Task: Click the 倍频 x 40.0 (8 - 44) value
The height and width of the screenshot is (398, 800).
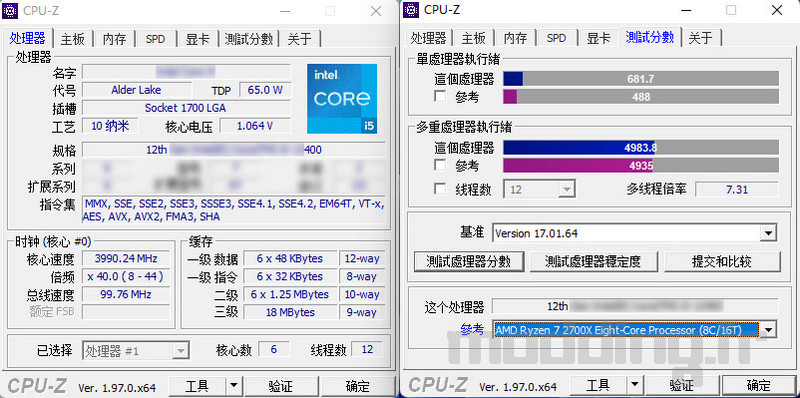Action: pos(126,276)
